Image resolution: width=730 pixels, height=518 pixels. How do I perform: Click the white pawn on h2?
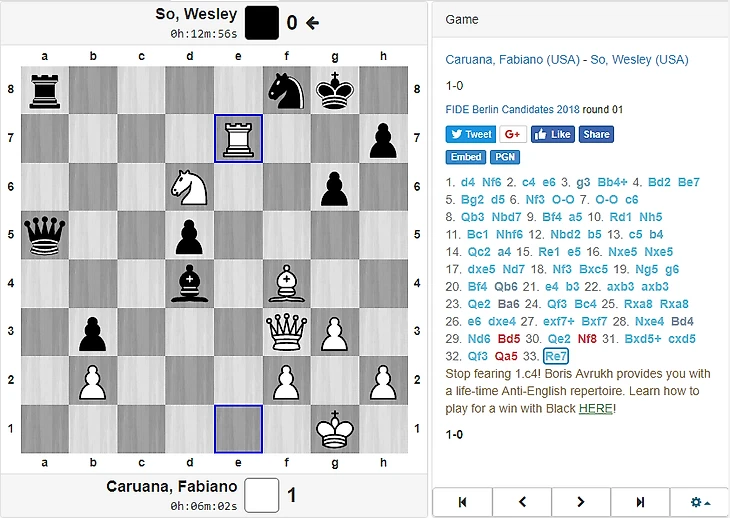(x=384, y=380)
